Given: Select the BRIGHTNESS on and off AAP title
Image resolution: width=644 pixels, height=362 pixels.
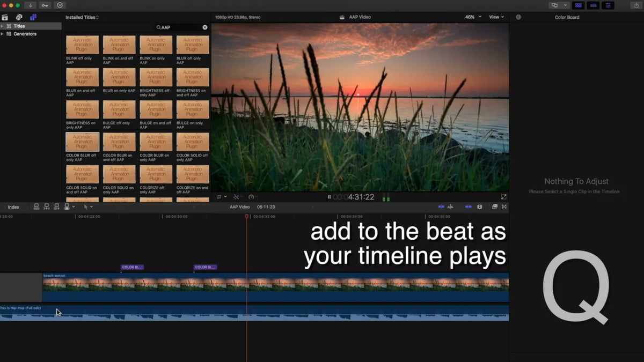Looking at the screenshot, I should coord(193,77).
